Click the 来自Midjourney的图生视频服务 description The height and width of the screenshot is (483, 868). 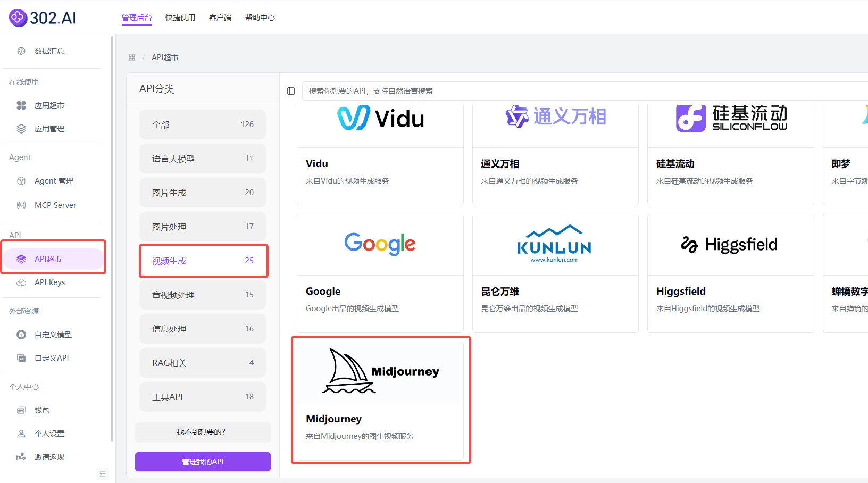[360, 436]
